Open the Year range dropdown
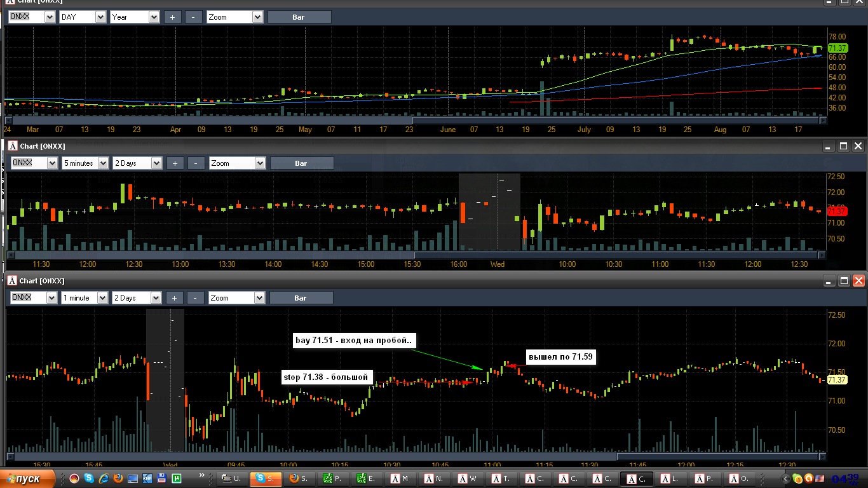 click(x=154, y=17)
